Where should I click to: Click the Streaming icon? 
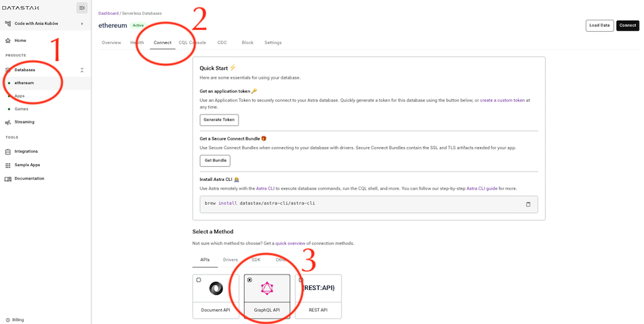pos(8,122)
